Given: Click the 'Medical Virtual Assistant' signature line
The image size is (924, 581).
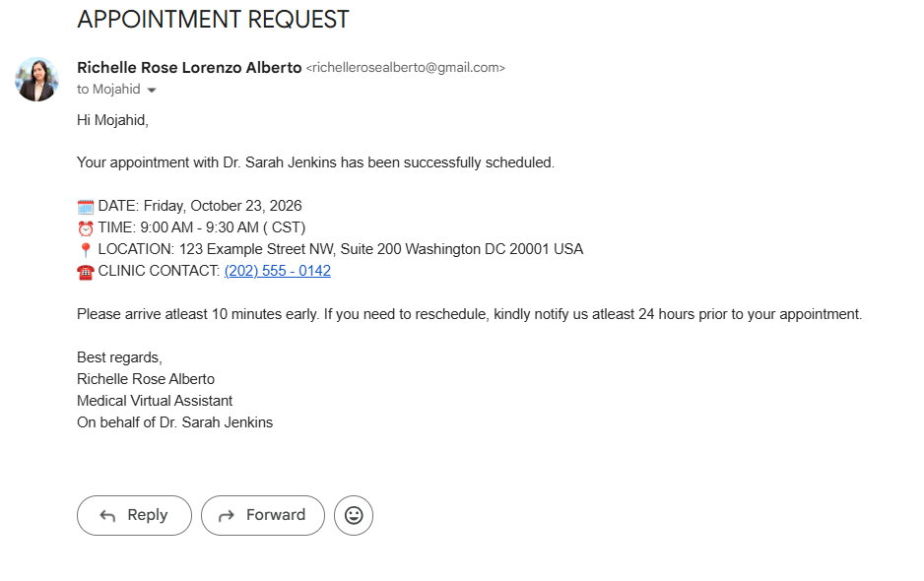Looking at the screenshot, I should coord(155,401).
